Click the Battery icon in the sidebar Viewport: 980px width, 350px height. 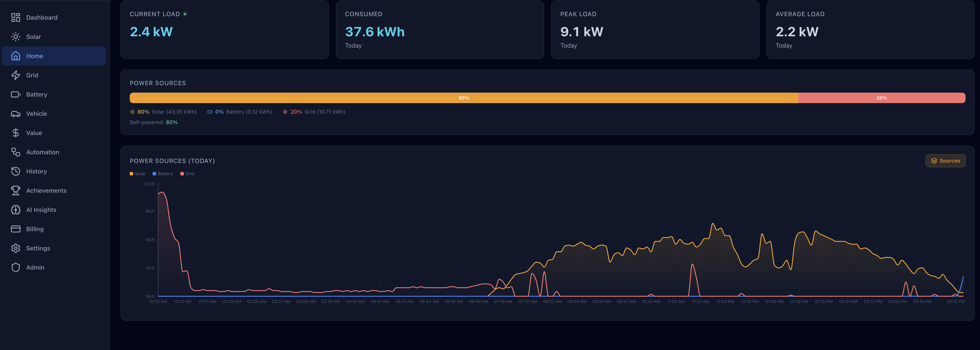[x=16, y=94]
